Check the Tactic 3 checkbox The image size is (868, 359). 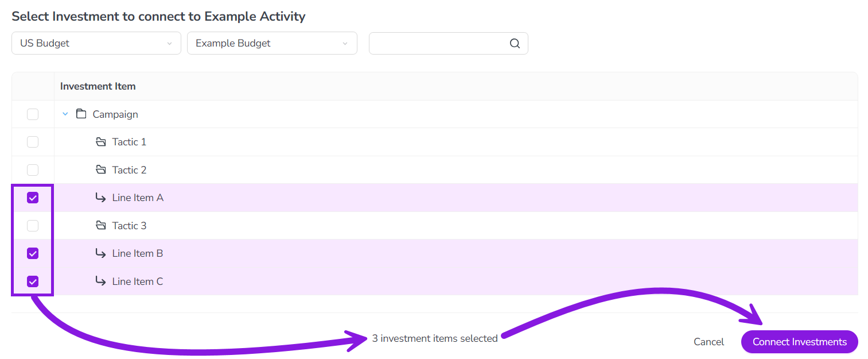33,226
